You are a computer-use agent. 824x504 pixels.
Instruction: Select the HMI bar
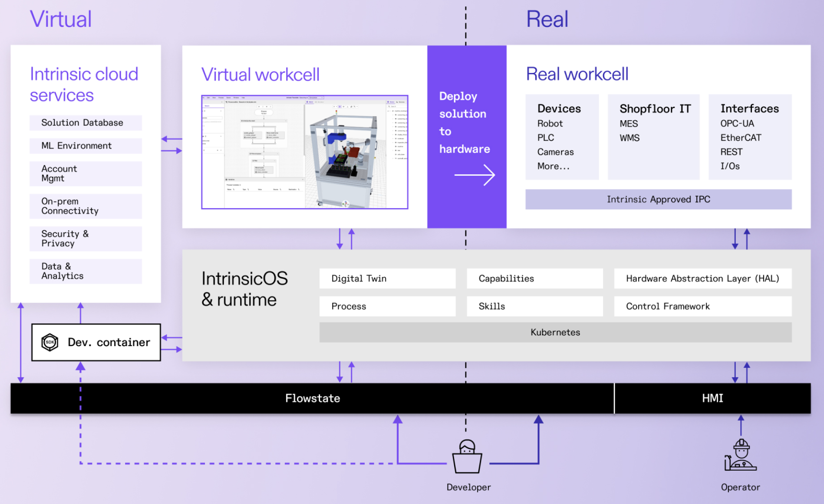coord(712,398)
